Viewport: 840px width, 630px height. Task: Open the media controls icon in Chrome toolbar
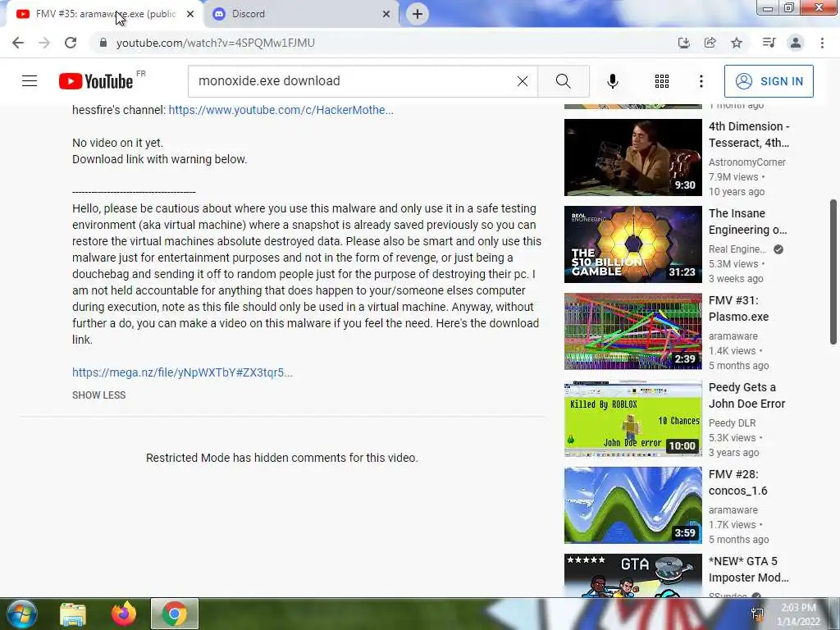click(x=769, y=43)
